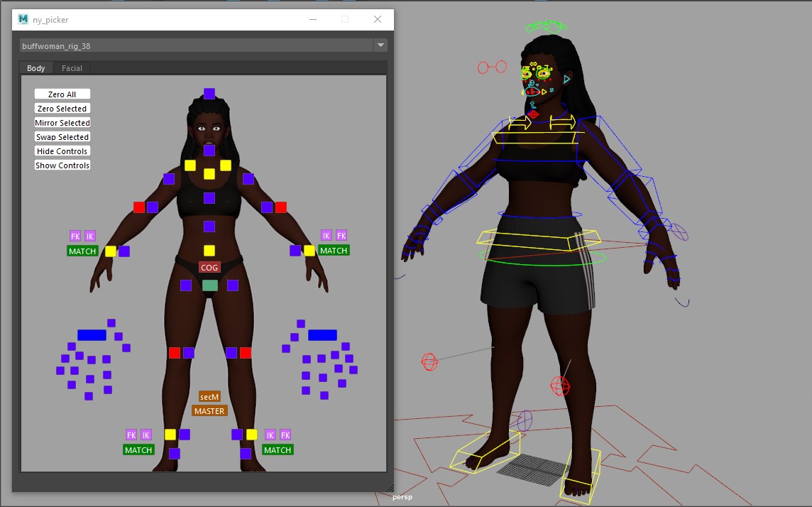Select the yellow hip control above COG
The width and height of the screenshot is (812, 507).
(x=209, y=251)
